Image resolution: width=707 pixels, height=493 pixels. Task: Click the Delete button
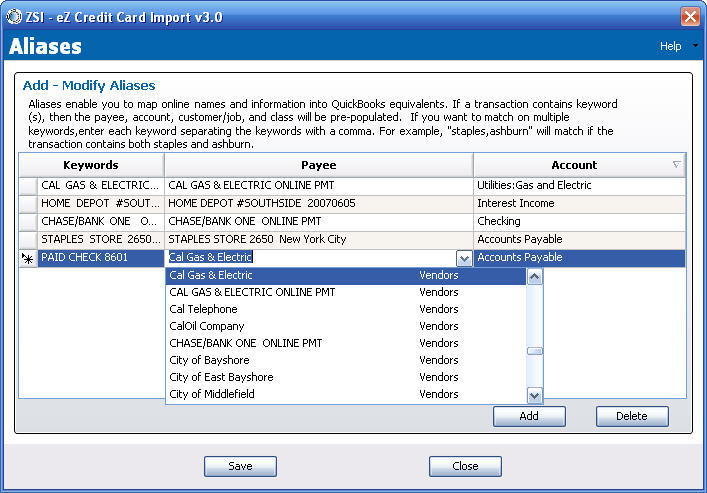click(x=632, y=416)
